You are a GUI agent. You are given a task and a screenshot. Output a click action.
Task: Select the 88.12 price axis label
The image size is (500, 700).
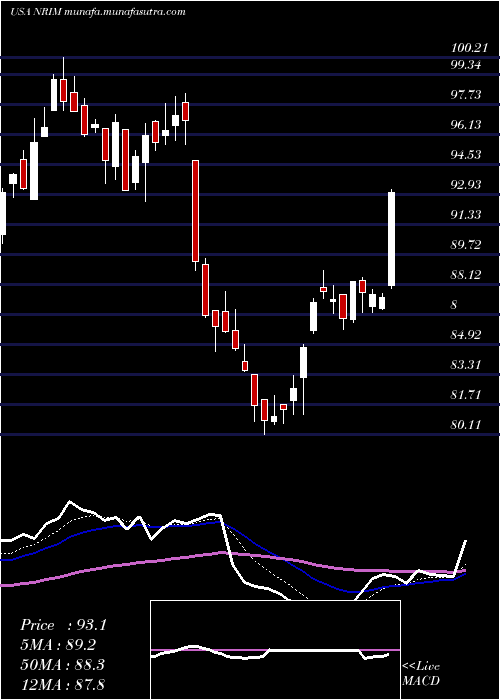coord(466,275)
